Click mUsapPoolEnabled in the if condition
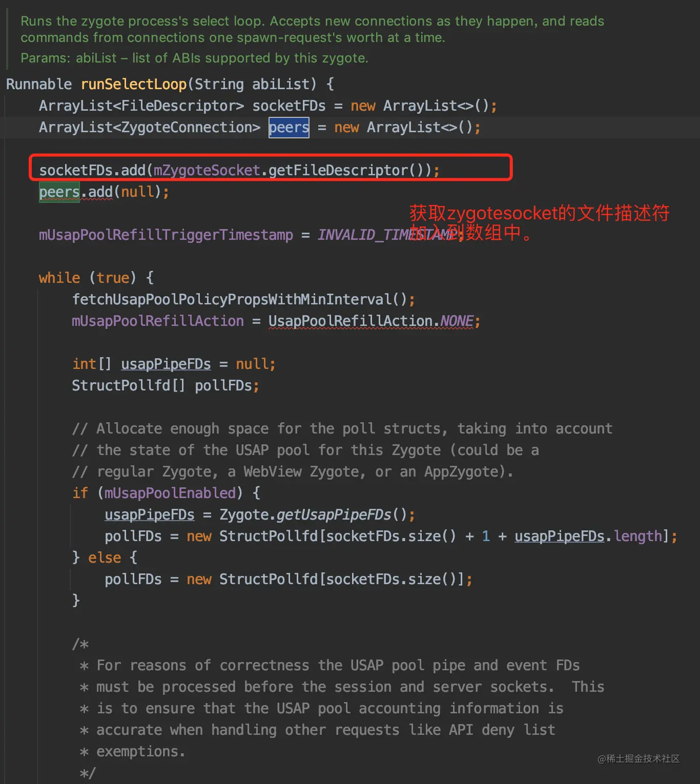This screenshot has height=784, width=700. [x=170, y=493]
